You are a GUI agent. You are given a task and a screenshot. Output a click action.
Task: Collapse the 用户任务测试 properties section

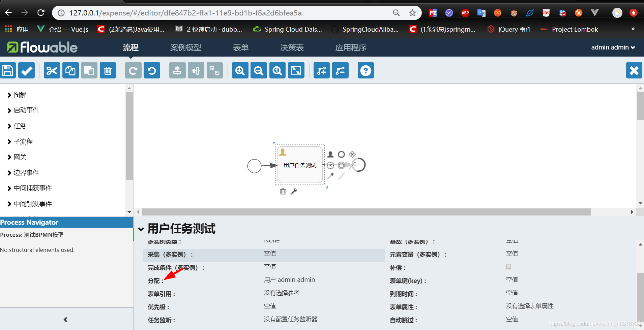[x=141, y=229]
